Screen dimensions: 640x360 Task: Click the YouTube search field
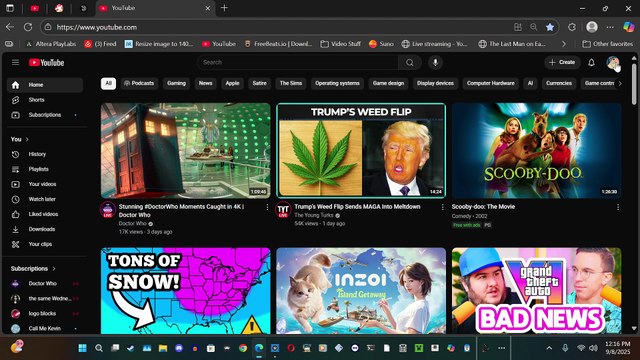[298, 62]
